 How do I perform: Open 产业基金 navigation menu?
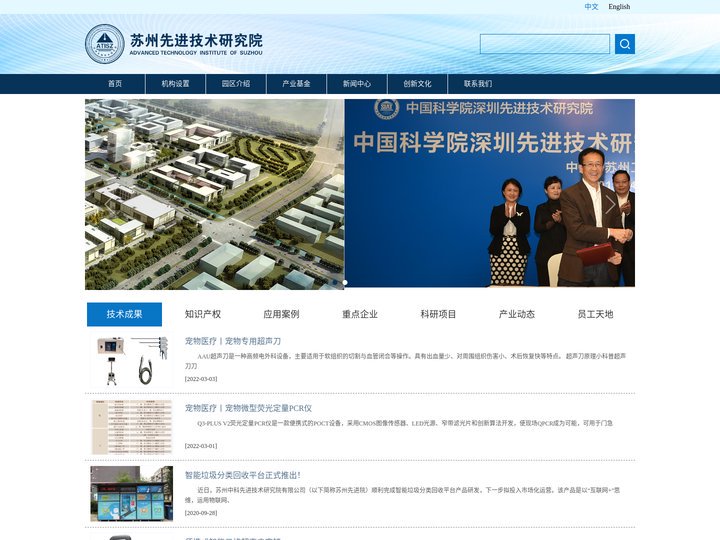(296, 84)
